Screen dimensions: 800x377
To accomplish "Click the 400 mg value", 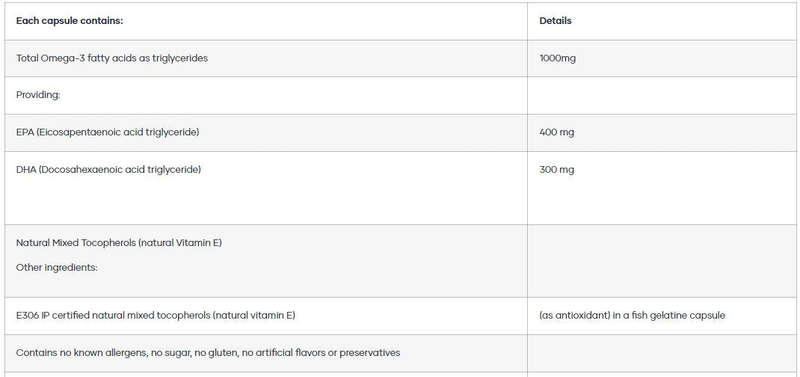I will [557, 133].
